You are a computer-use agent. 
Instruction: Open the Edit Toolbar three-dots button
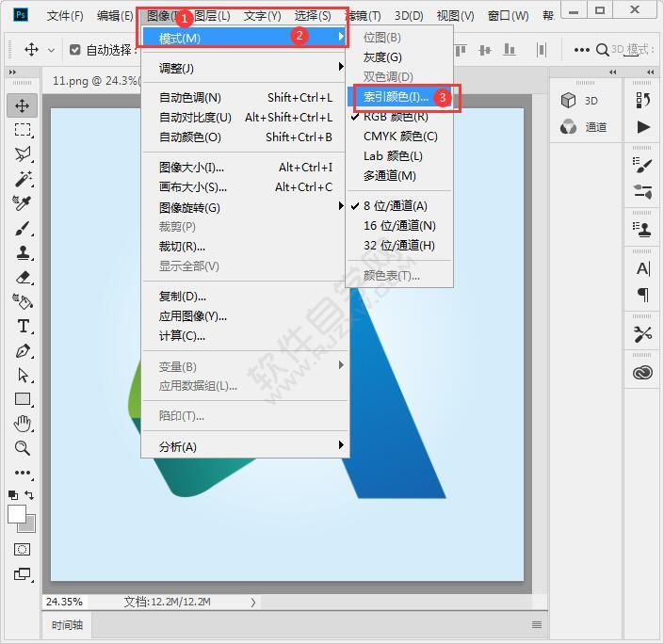pyautogui.click(x=23, y=473)
